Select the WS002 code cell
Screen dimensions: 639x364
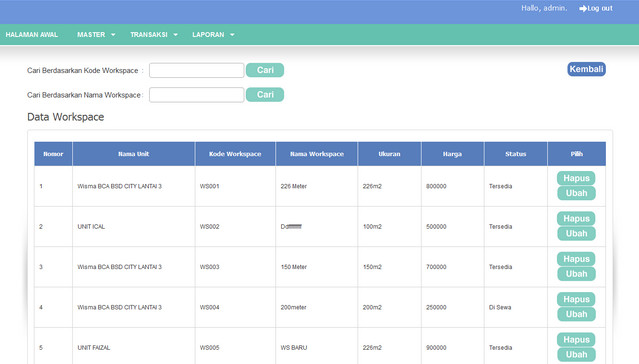pos(235,227)
